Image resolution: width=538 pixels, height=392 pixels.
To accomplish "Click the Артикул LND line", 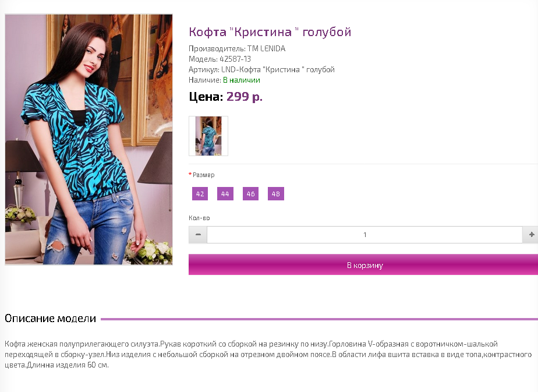I will pyautogui.click(x=261, y=70).
